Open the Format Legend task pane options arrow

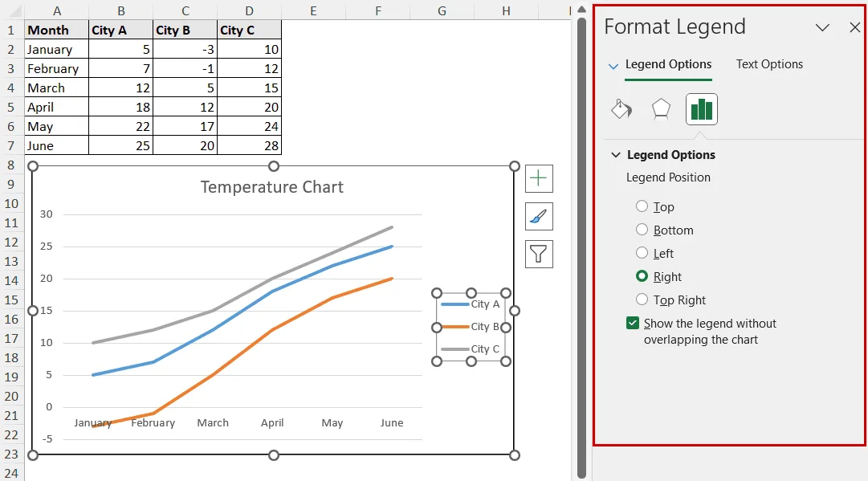pos(822,27)
